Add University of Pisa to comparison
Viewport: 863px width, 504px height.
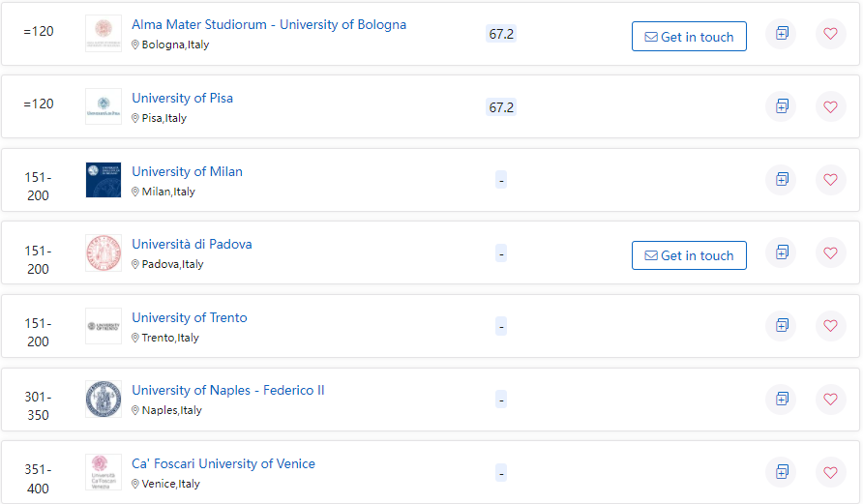pos(781,106)
